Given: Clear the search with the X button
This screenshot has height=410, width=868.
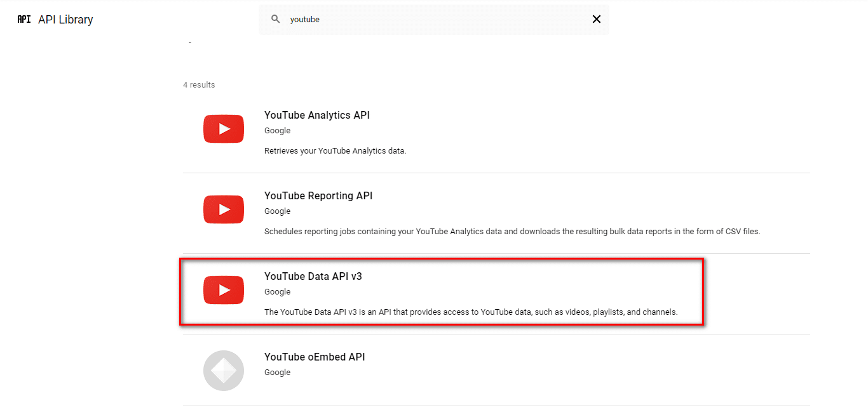Looking at the screenshot, I should pyautogui.click(x=596, y=19).
